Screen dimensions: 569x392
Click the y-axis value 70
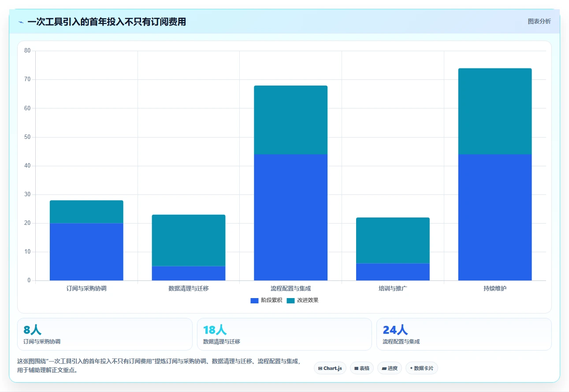27,79
